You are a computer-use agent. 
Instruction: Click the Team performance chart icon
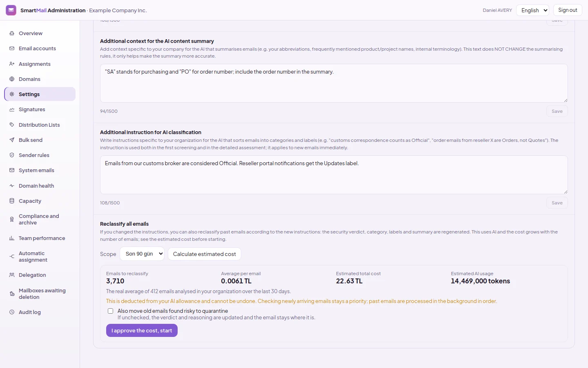tap(12, 238)
